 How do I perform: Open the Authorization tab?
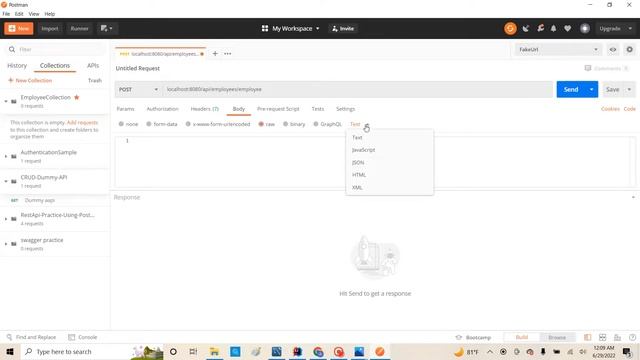point(162,109)
